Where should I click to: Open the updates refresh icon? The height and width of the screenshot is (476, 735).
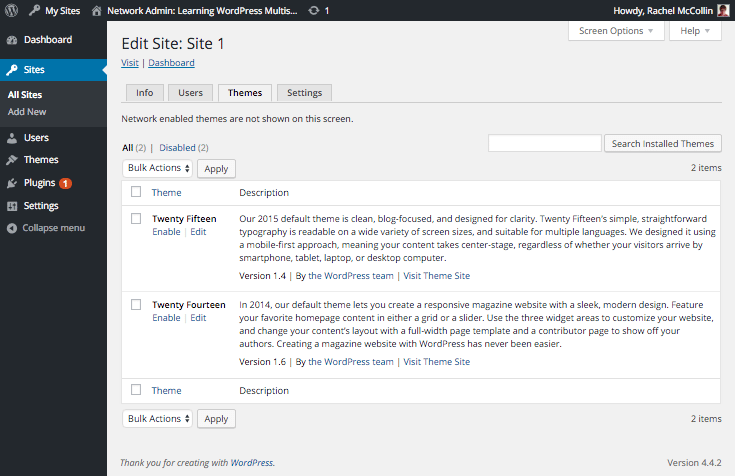[x=314, y=11]
